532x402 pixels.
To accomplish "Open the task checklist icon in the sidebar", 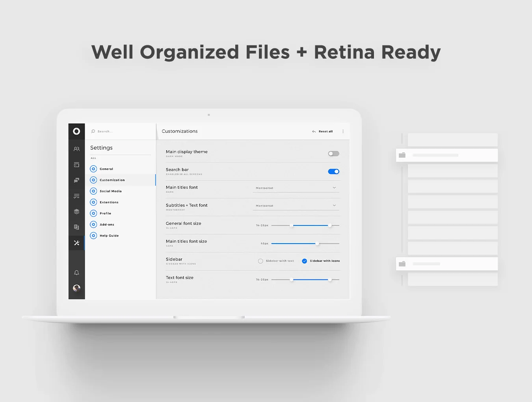I will [x=76, y=196].
